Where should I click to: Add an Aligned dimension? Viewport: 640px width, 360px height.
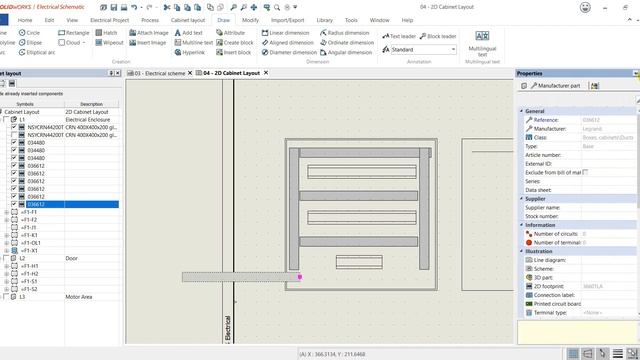tap(288, 42)
